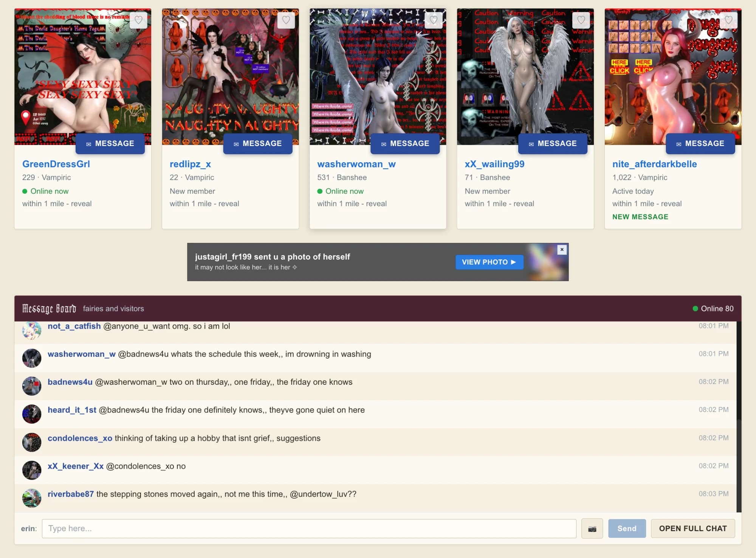Click xX_keener_Xx avatar icon
This screenshot has width=756, height=558.
pyautogui.click(x=32, y=470)
